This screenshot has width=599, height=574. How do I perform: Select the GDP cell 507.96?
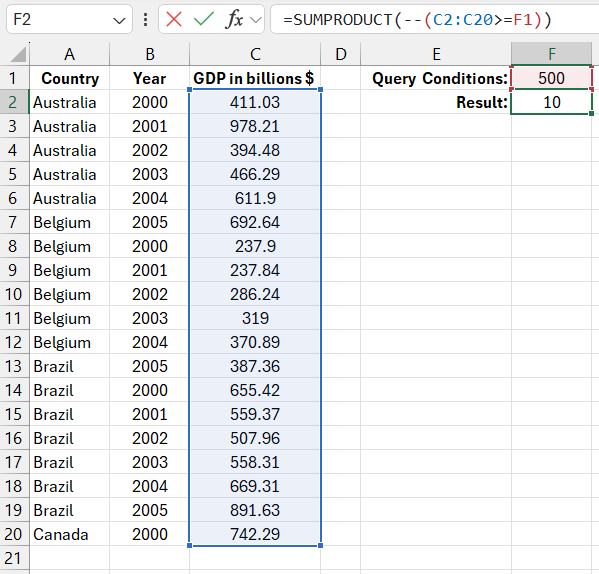(255, 438)
